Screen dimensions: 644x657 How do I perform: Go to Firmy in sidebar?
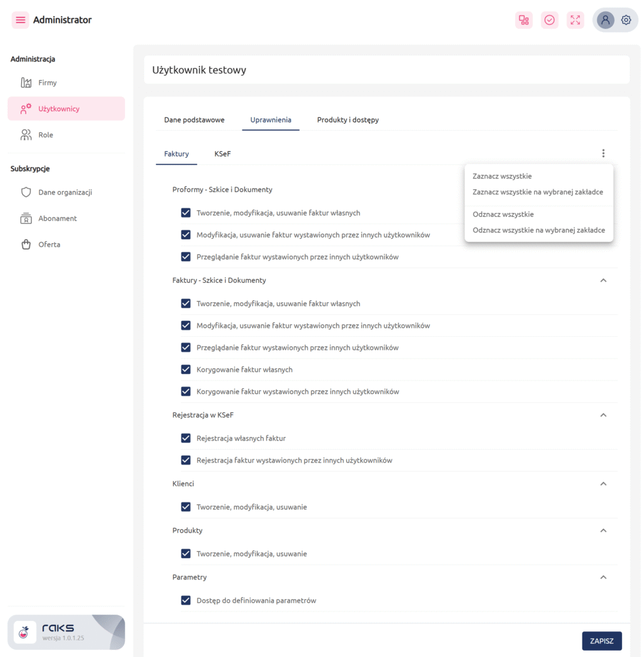(47, 83)
